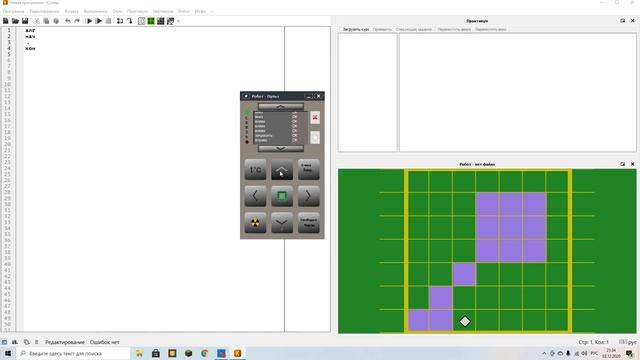Screen dimensions: 640x360
Task: Open the Программа menu
Action: (x=13, y=11)
